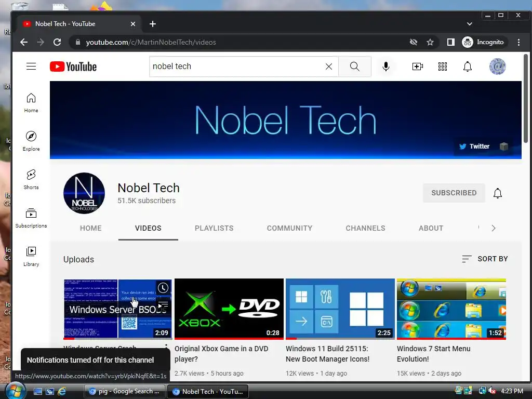The height and width of the screenshot is (399, 532).
Task: Open the Windows 7 Start Menu thumbnail
Action: tap(451, 309)
